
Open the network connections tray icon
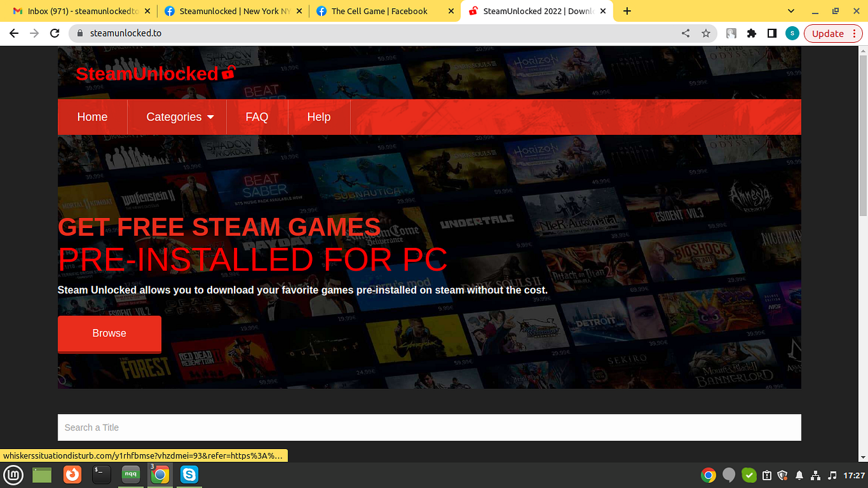tap(816, 475)
